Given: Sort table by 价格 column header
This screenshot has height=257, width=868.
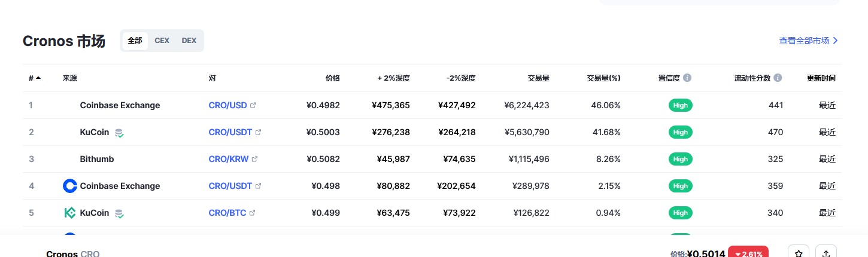Looking at the screenshot, I should [332, 78].
